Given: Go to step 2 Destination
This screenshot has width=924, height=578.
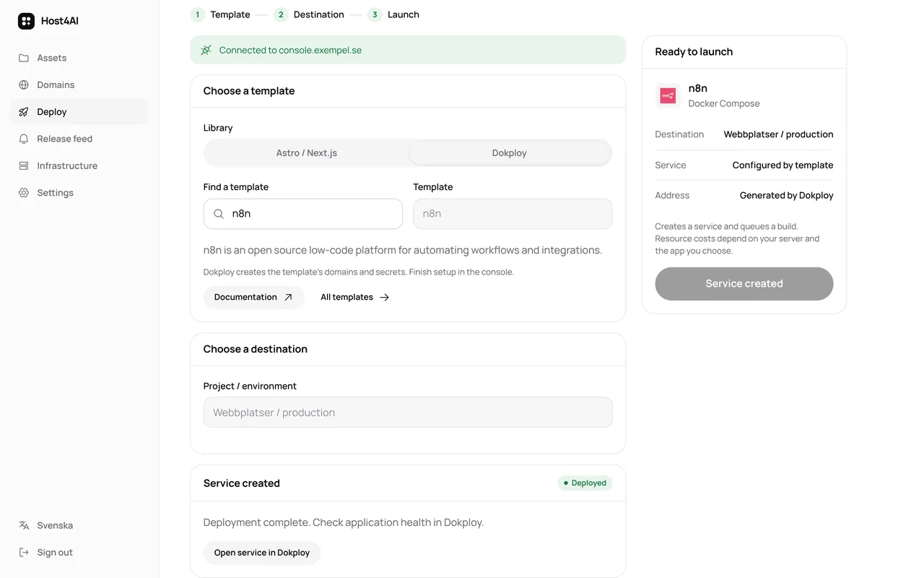Looking at the screenshot, I should click(x=309, y=14).
